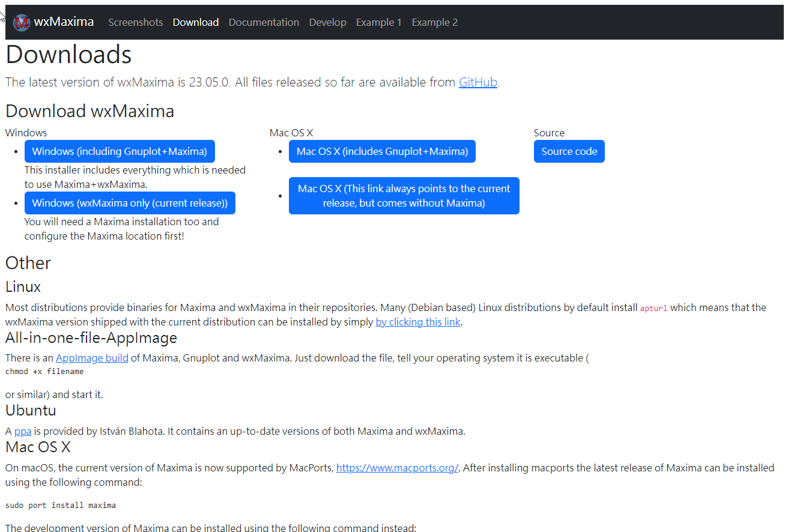The width and height of the screenshot is (788, 532).
Task: Click "This installer includes everything" description text
Action: click(135, 177)
